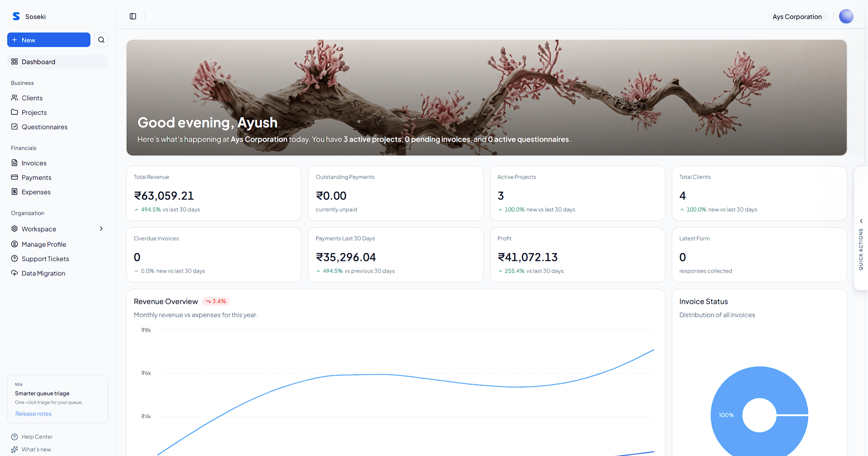Open Support Tickets page
868x456 pixels.
(x=58, y=259)
